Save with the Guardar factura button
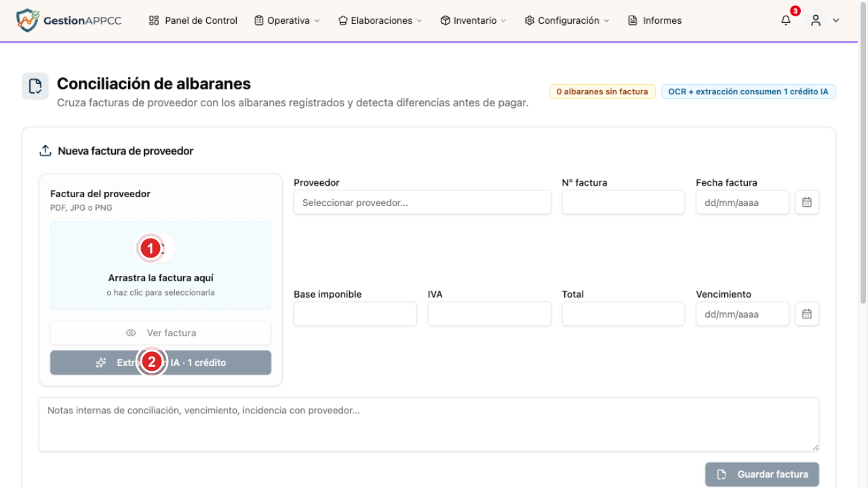868x488 pixels. pos(762,474)
